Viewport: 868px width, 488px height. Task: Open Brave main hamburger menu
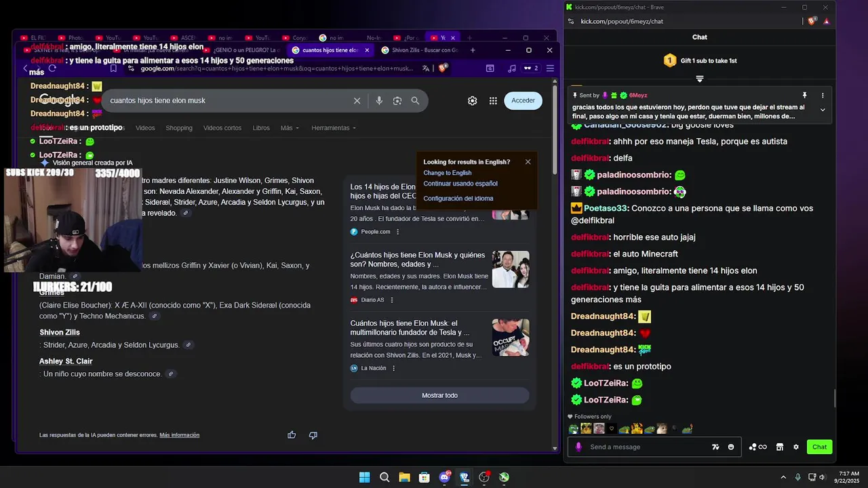click(550, 68)
